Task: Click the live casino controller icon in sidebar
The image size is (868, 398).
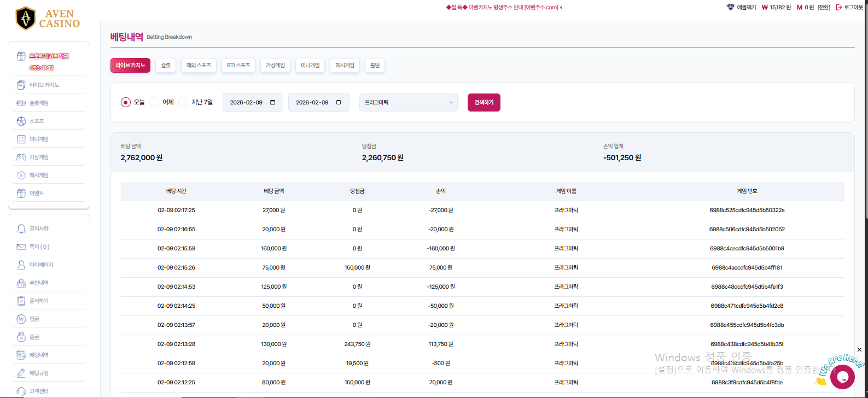Action: coord(21,85)
